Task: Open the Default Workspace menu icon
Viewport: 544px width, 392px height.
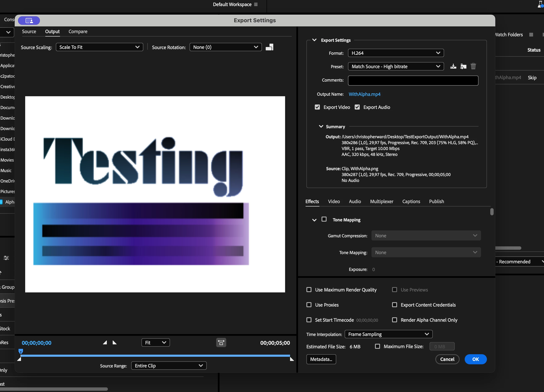Action: 256,5
